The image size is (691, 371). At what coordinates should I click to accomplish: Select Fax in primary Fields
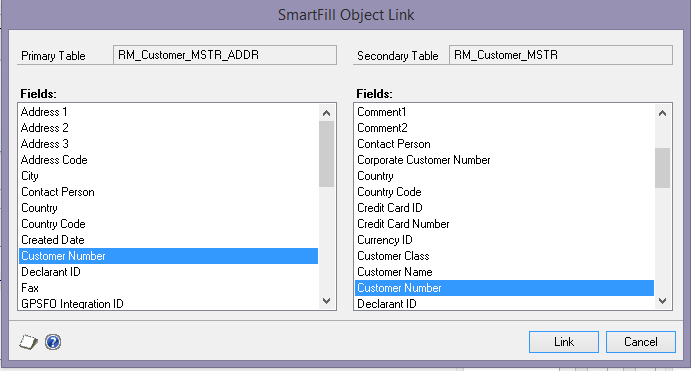168,288
